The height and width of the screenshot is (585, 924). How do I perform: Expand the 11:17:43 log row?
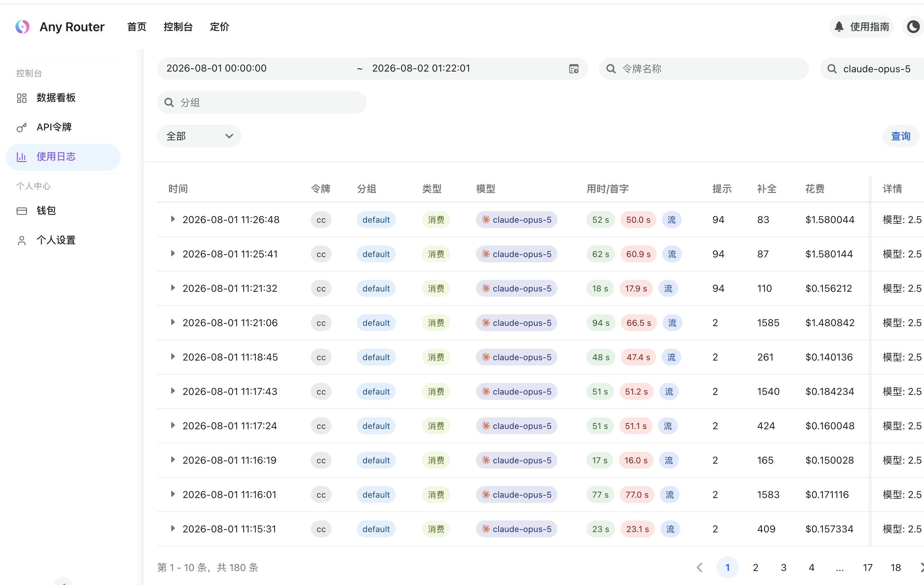[173, 391]
